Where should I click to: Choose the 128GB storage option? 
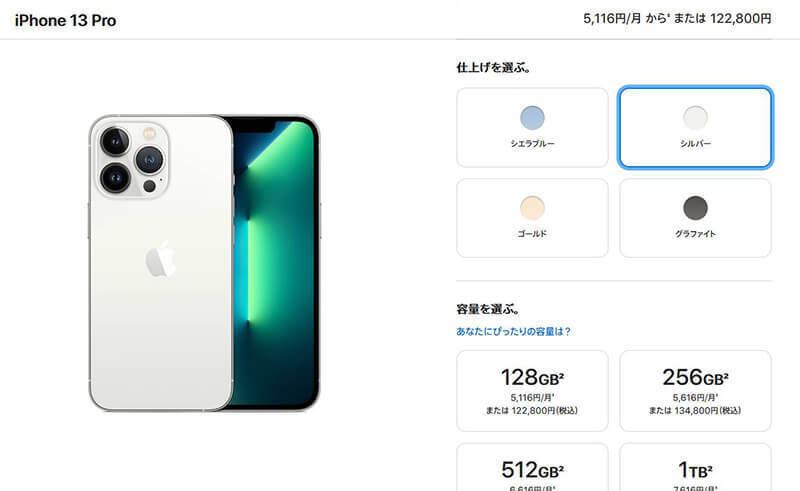coord(532,391)
